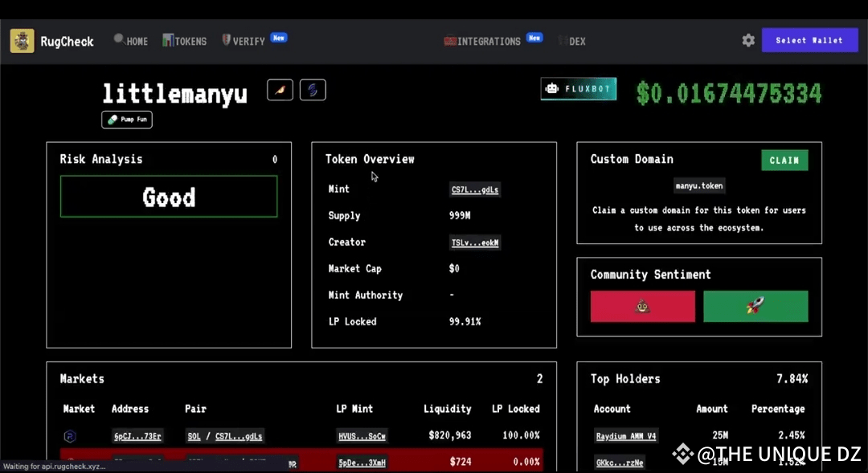Viewport: 868px width, 473px height.
Task: Open the Raydium AMM V4 holder account
Action: coord(626,436)
